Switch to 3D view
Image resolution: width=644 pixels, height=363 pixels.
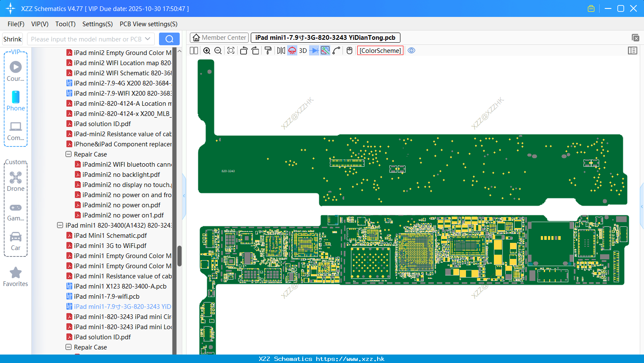[x=303, y=51]
